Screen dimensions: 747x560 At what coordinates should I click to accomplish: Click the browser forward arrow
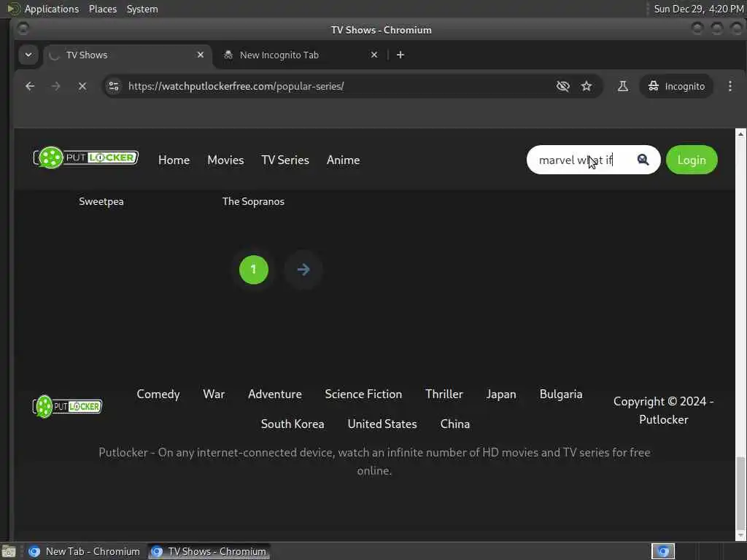pos(55,86)
